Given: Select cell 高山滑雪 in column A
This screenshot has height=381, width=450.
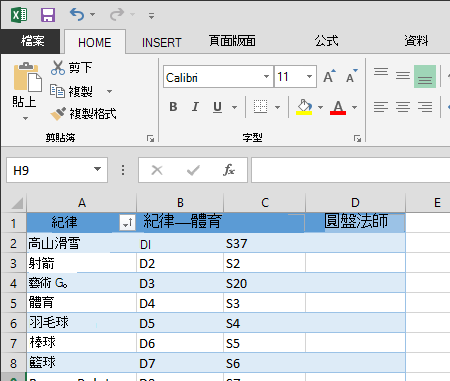Looking at the screenshot, I should click(x=82, y=243).
